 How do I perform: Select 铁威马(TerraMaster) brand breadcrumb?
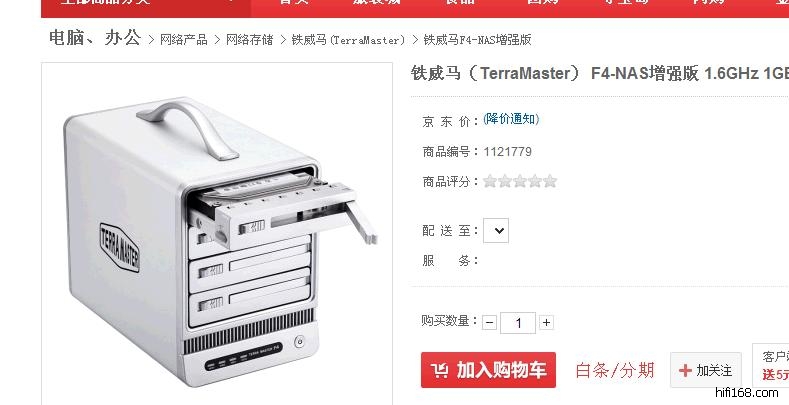click(348, 40)
